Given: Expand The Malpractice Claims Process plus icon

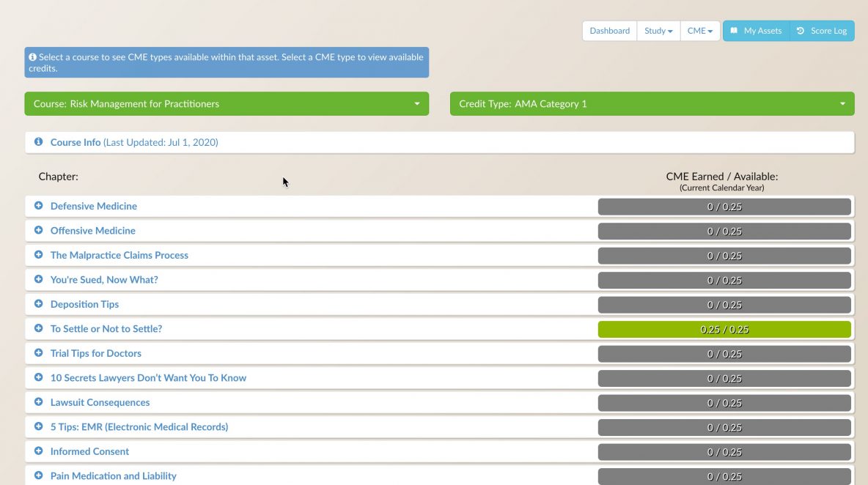Looking at the screenshot, I should click(38, 255).
